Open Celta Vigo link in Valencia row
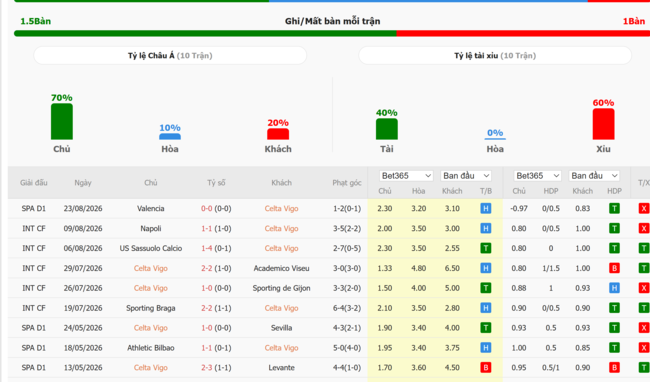This screenshot has height=382, width=650. pos(281,208)
